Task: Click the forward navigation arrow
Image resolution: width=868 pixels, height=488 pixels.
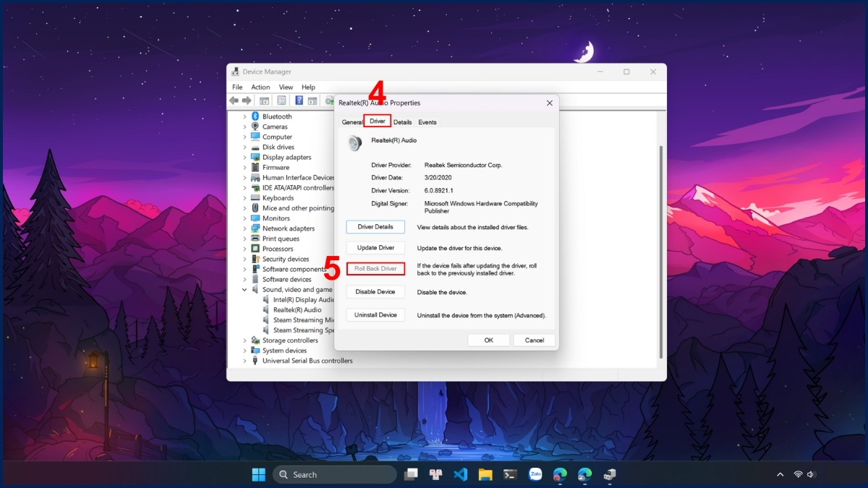Action: [247, 100]
